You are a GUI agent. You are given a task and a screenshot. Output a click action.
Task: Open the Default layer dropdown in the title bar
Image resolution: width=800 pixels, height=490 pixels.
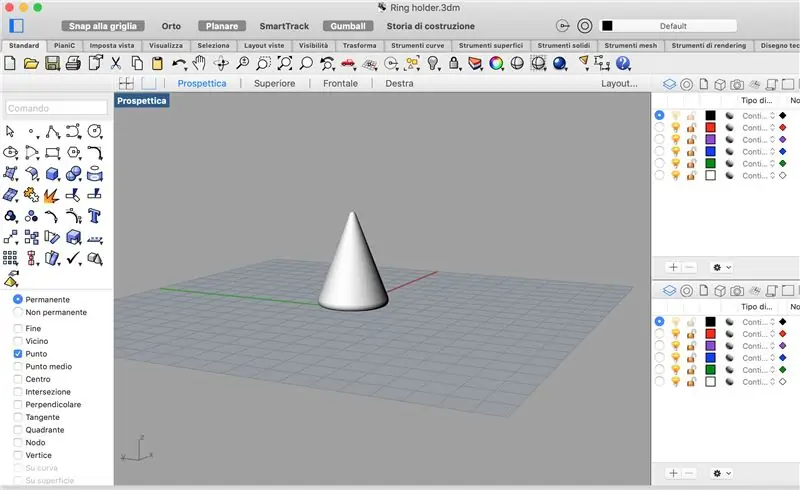[x=668, y=26]
